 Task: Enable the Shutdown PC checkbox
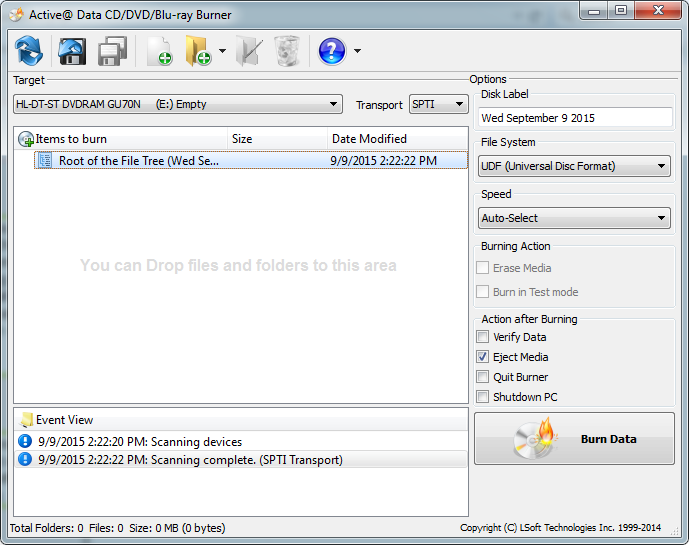coord(482,396)
